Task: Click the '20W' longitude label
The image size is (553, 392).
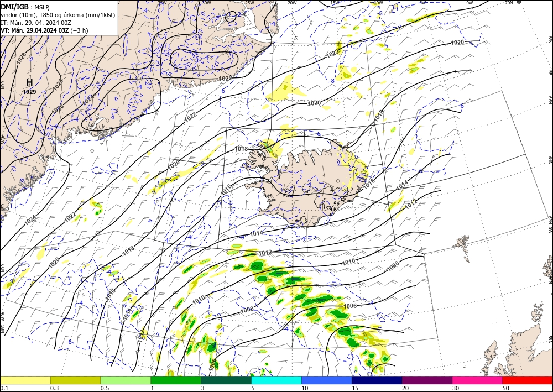Action: pos(291,3)
